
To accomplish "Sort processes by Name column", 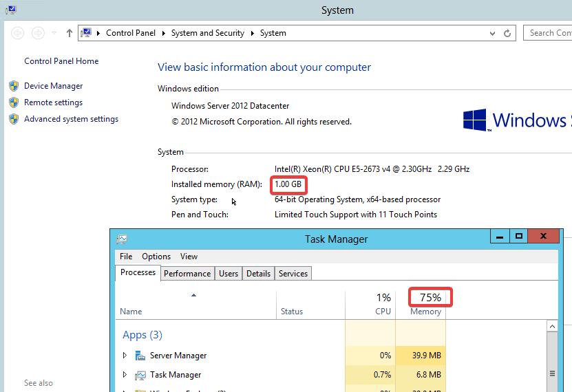I will pos(196,305).
